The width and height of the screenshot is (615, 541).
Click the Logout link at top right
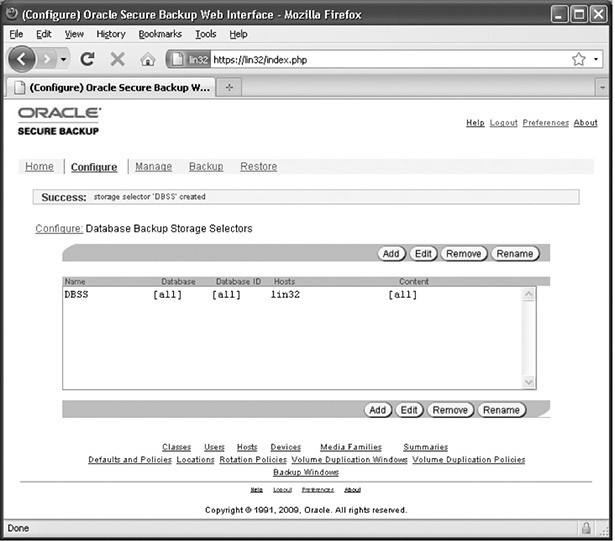pos(503,123)
